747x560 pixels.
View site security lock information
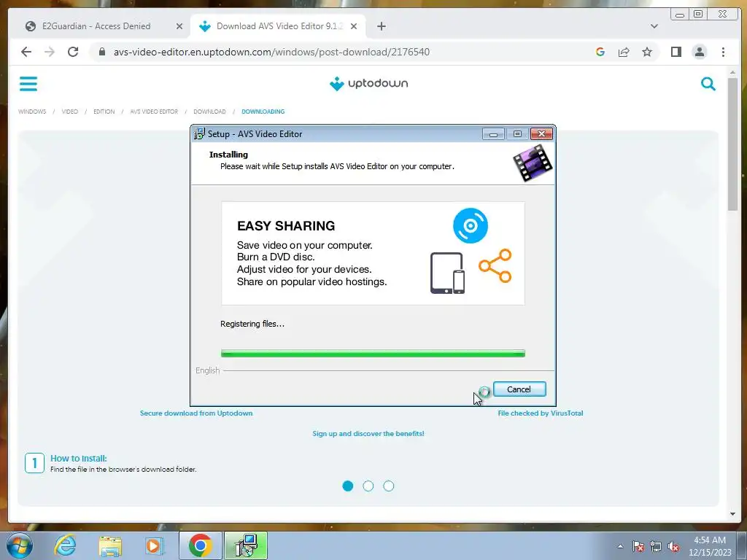tap(102, 52)
